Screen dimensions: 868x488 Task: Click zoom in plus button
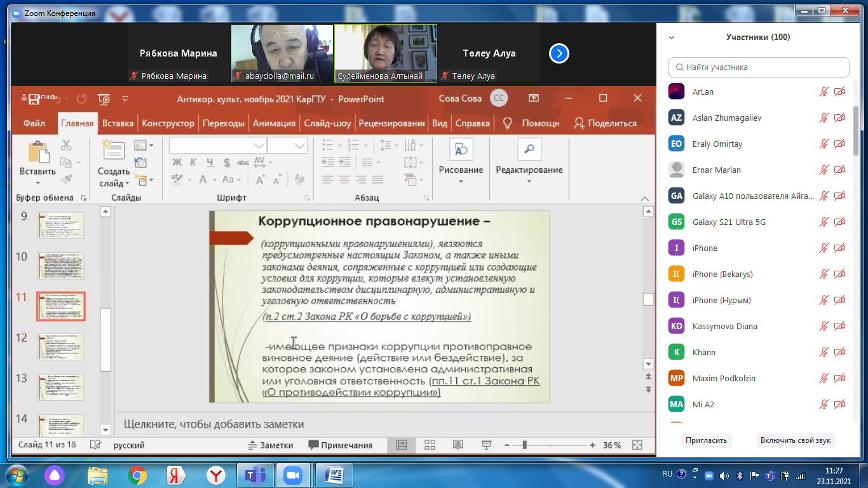(592, 445)
